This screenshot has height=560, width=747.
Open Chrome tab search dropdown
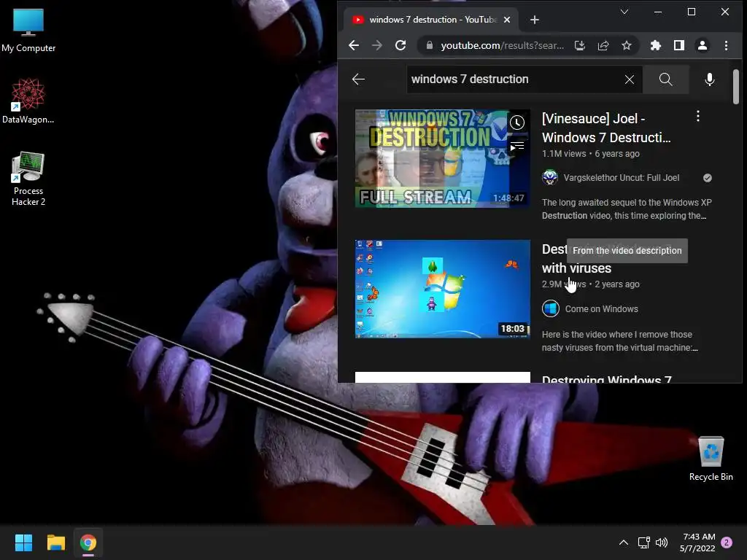(624, 12)
